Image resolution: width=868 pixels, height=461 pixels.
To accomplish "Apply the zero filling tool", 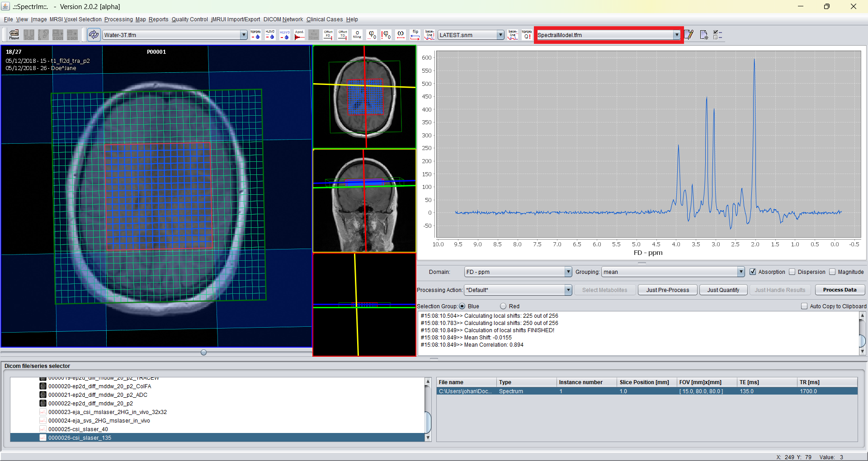I will tap(357, 35).
